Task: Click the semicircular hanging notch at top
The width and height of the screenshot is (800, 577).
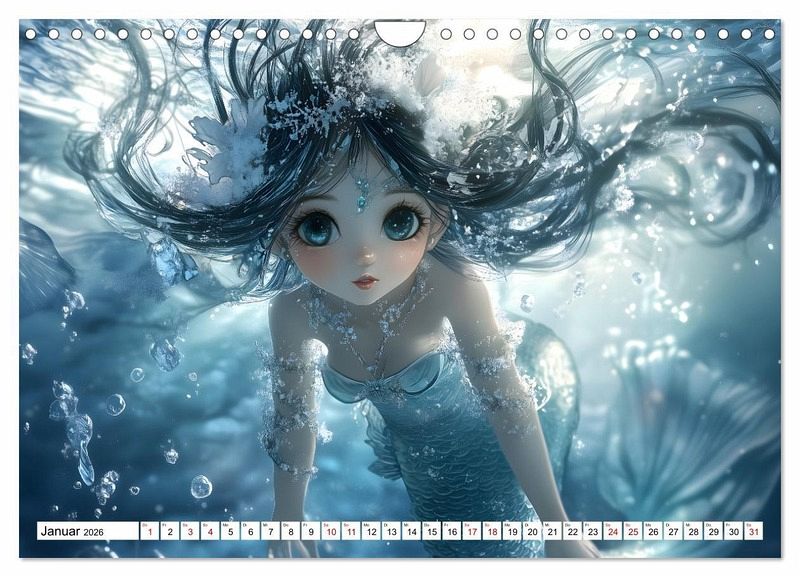Action: coord(400,33)
